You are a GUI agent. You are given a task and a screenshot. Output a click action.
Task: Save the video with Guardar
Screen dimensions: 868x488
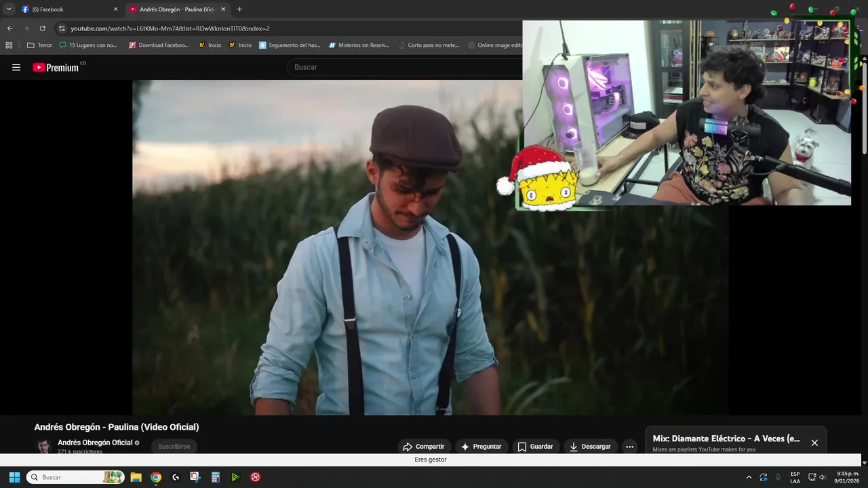click(535, 447)
